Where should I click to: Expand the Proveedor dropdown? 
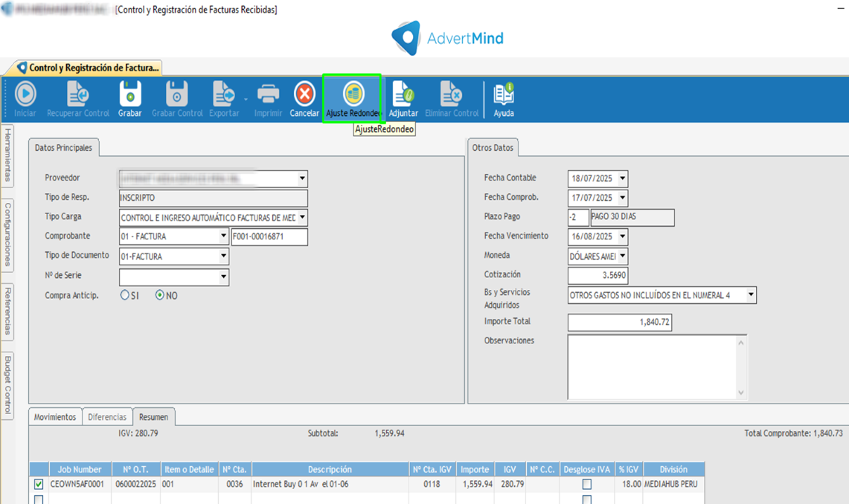(x=302, y=178)
